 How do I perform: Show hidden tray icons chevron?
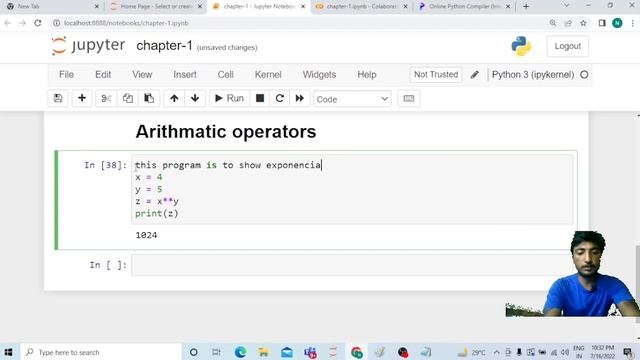coord(496,352)
